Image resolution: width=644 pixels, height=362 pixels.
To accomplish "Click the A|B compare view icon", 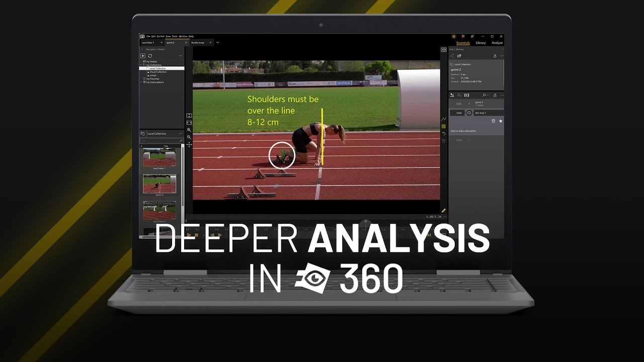I will coord(444,50).
